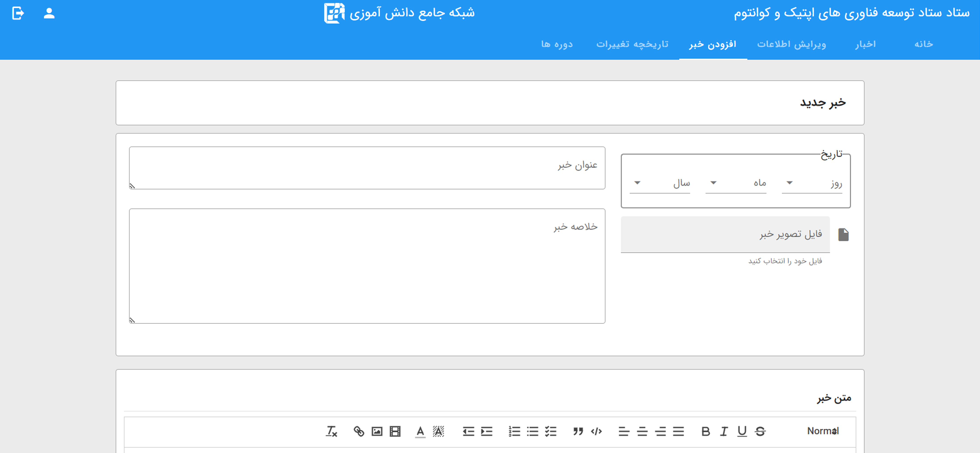This screenshot has width=980, height=453.
Task: Insert an image via editor toolbar
Action: 377,431
